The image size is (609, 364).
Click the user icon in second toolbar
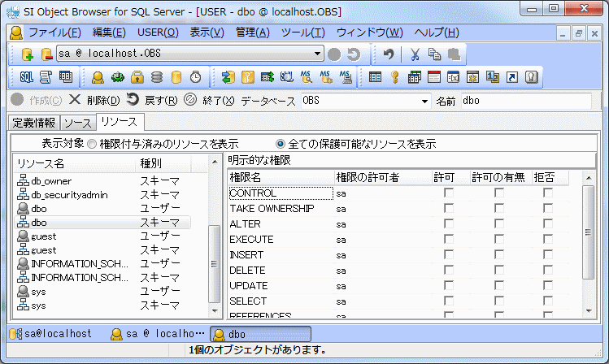click(x=98, y=77)
